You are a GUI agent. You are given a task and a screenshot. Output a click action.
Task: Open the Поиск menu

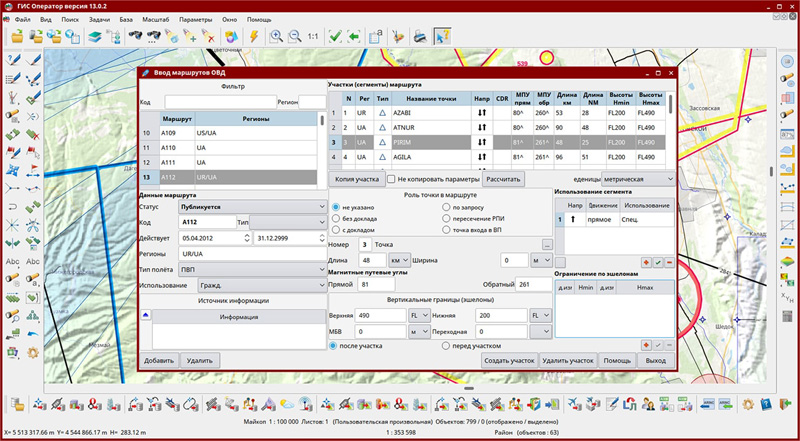tap(70, 20)
